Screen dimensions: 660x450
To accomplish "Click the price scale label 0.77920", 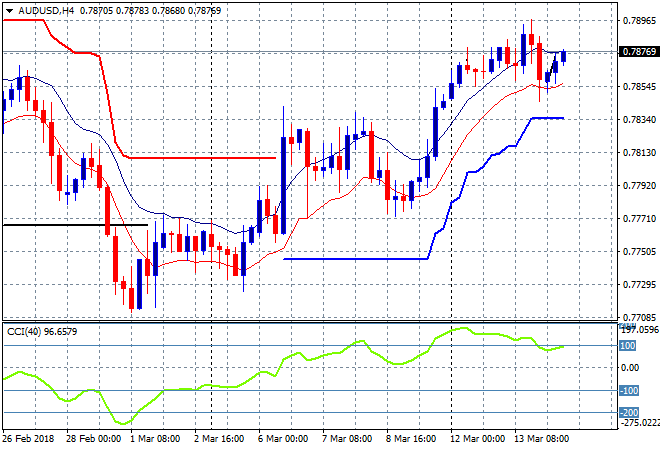I will point(639,186).
